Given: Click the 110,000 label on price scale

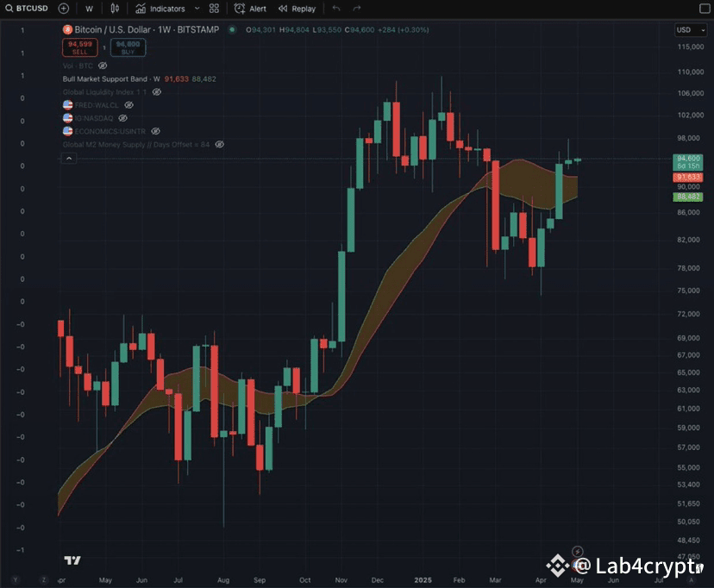Looking at the screenshot, I should pyautogui.click(x=691, y=72).
